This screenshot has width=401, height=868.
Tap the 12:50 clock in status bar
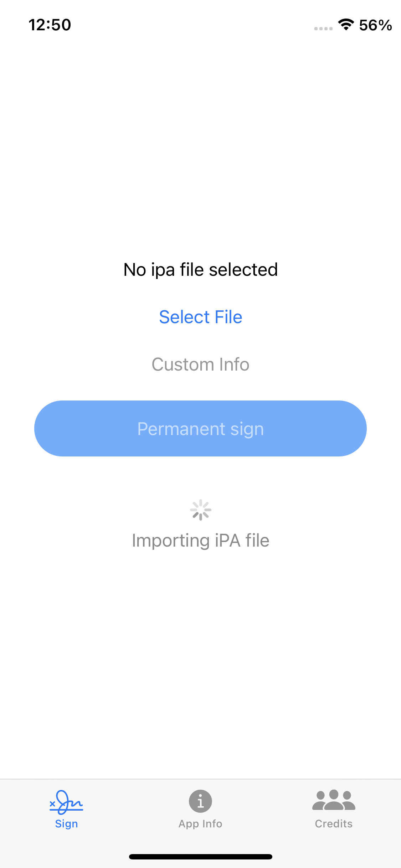pyautogui.click(x=50, y=25)
